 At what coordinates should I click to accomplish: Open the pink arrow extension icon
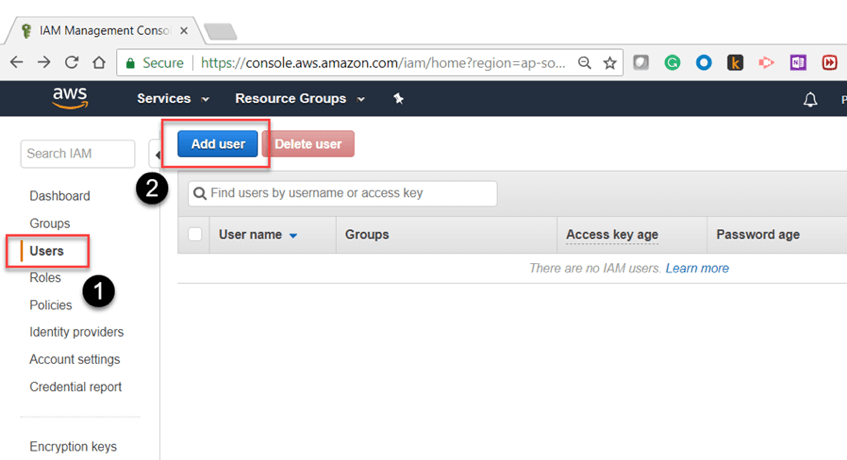[x=767, y=63]
